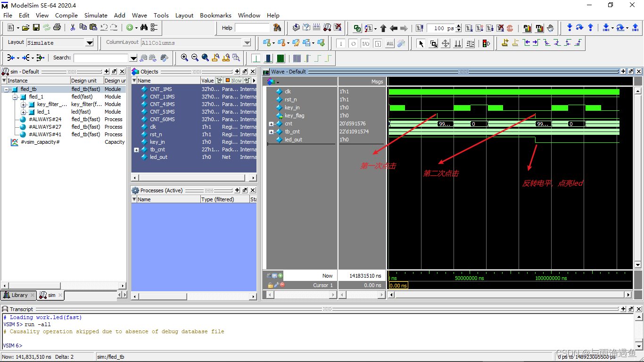Screen dimensions: 644x362
Task: Click the black up arrow icon
Action: pos(383,28)
